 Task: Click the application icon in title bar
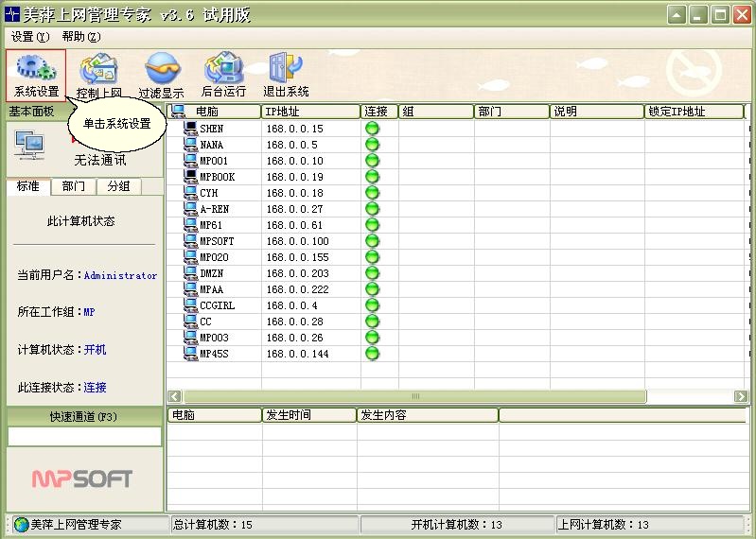(x=11, y=14)
